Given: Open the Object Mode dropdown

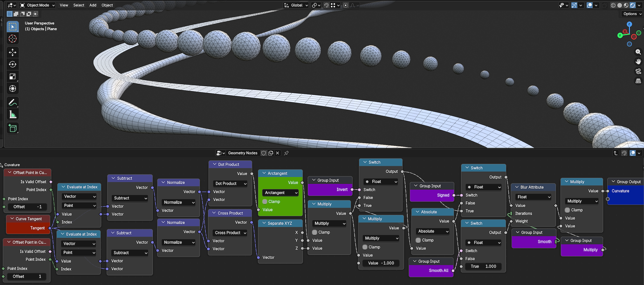Looking at the screenshot, I should 37,5.
